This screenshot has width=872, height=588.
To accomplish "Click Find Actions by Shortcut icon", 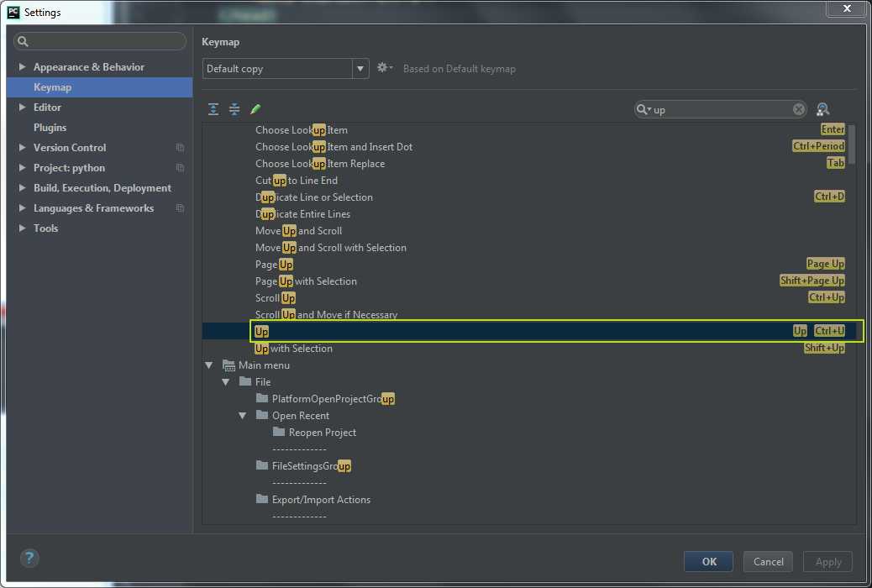I will click(x=822, y=109).
